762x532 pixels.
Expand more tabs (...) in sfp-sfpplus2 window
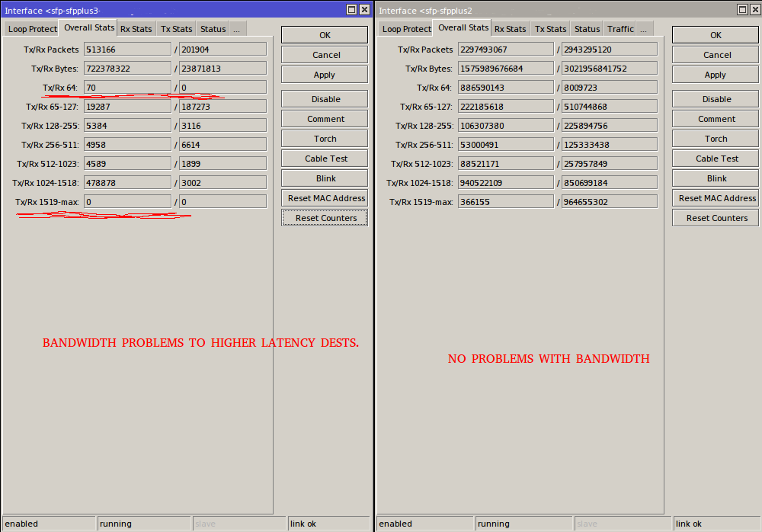645,29
